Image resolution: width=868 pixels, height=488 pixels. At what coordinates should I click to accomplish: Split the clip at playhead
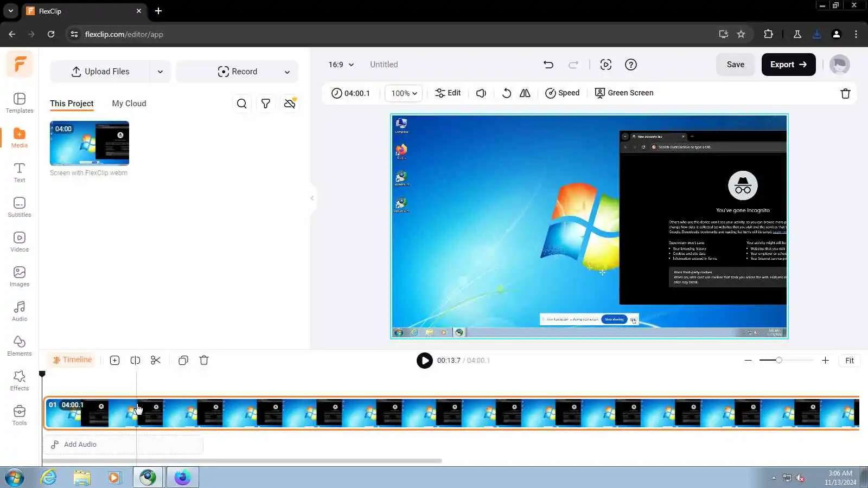135,361
